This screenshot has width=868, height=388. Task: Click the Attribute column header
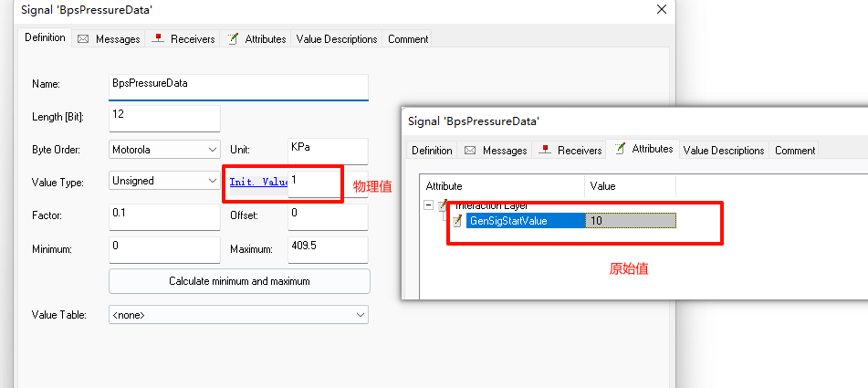[502, 186]
